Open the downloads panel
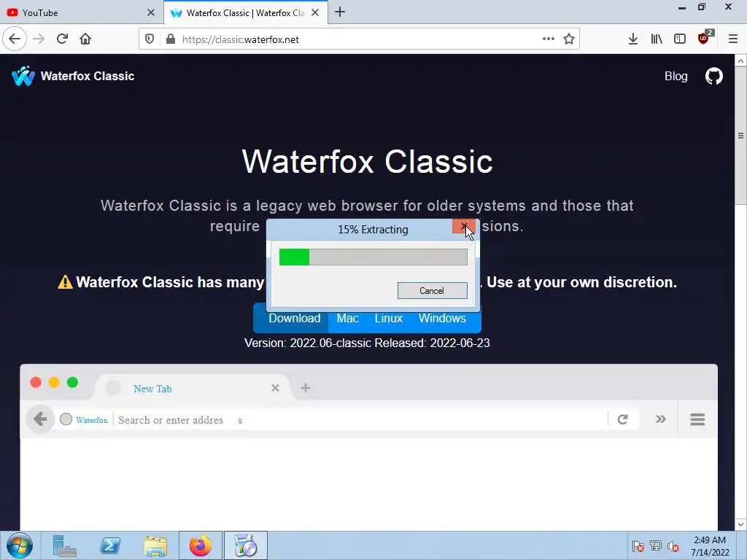Screen dimensions: 747x560 tap(633, 39)
